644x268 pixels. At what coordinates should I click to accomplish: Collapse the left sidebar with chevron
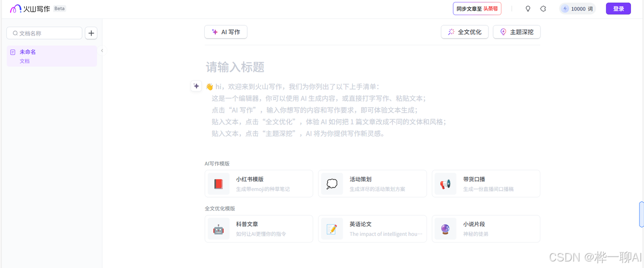coord(102,51)
